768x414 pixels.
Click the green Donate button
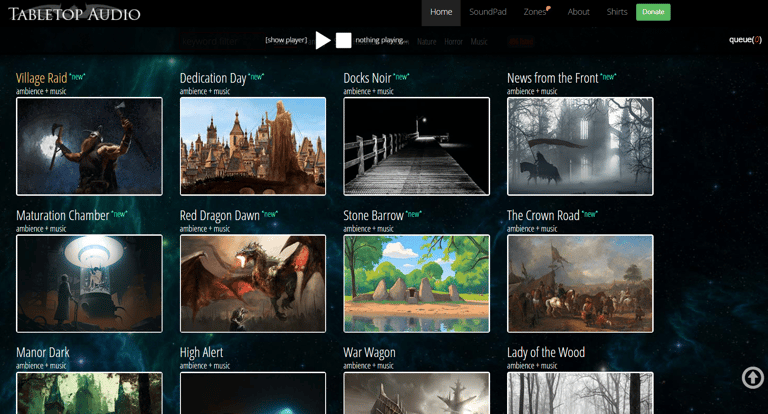tap(653, 12)
